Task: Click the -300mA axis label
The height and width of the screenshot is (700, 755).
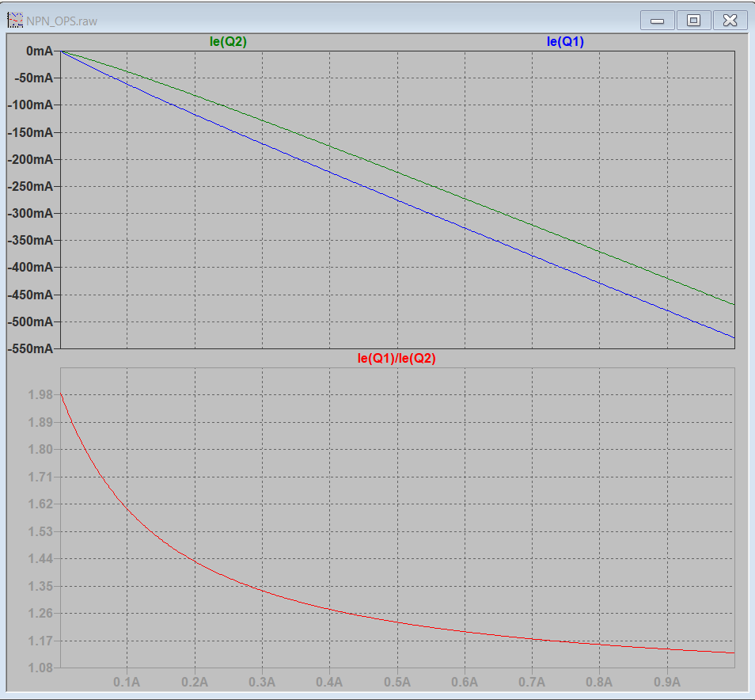Action: 30,213
